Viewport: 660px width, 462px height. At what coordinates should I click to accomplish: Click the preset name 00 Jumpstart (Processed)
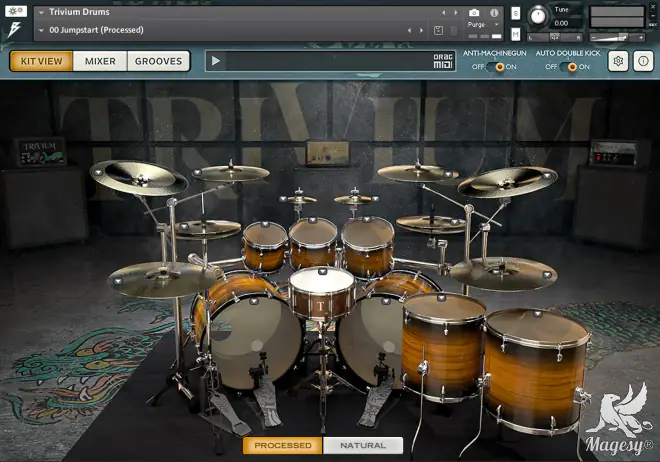pos(96,30)
